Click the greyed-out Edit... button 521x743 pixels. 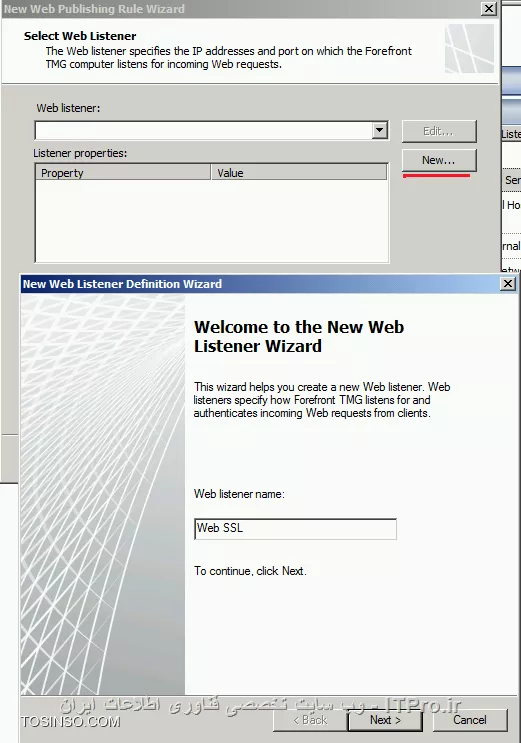439,131
